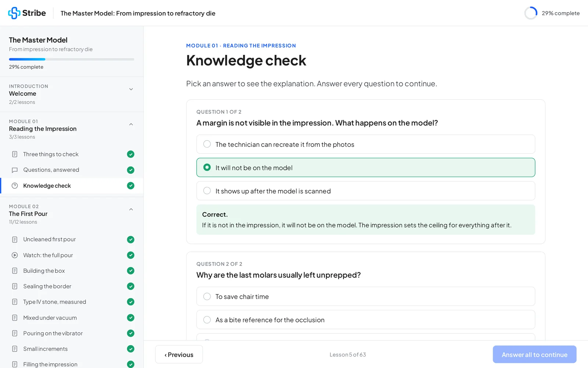Collapse Module 01 Reading the Impression chevron
This screenshot has height=368, width=588.
click(131, 124)
